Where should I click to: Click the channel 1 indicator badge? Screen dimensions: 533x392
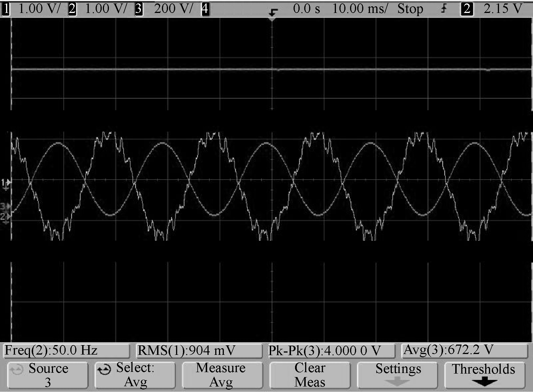[x=5, y=9]
